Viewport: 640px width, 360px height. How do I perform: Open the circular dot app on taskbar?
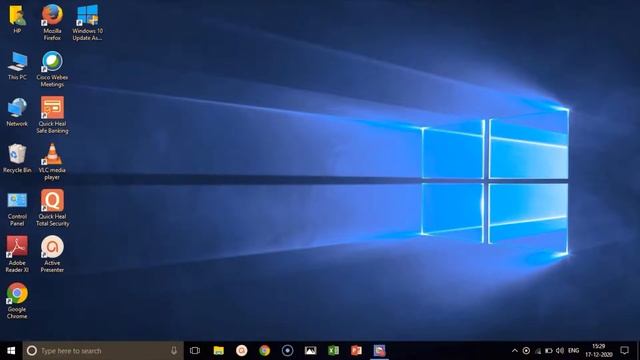287,351
